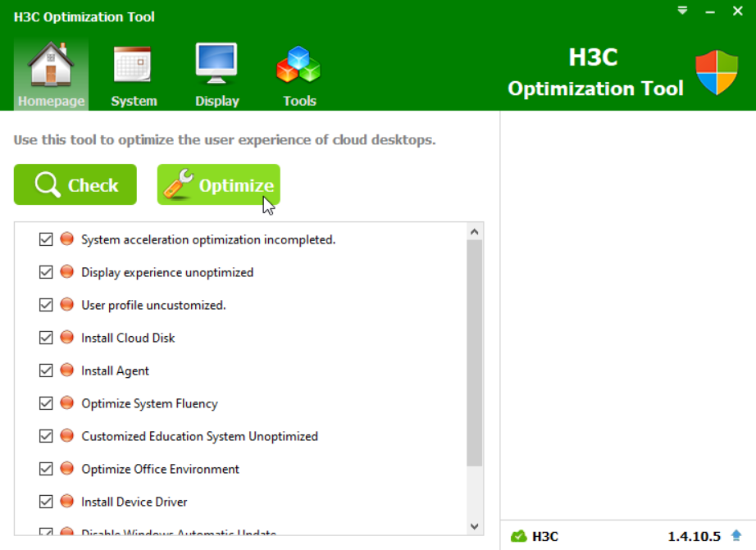Click red status icon for Install Agent
756x550 pixels.
pyautogui.click(x=67, y=370)
